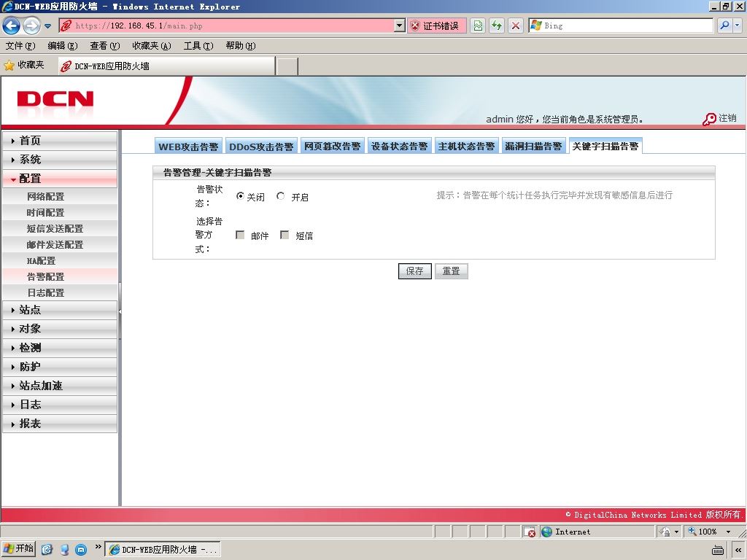The height and width of the screenshot is (560, 747).
Task: Click the sidebar collapse handle
Action: 120,311
